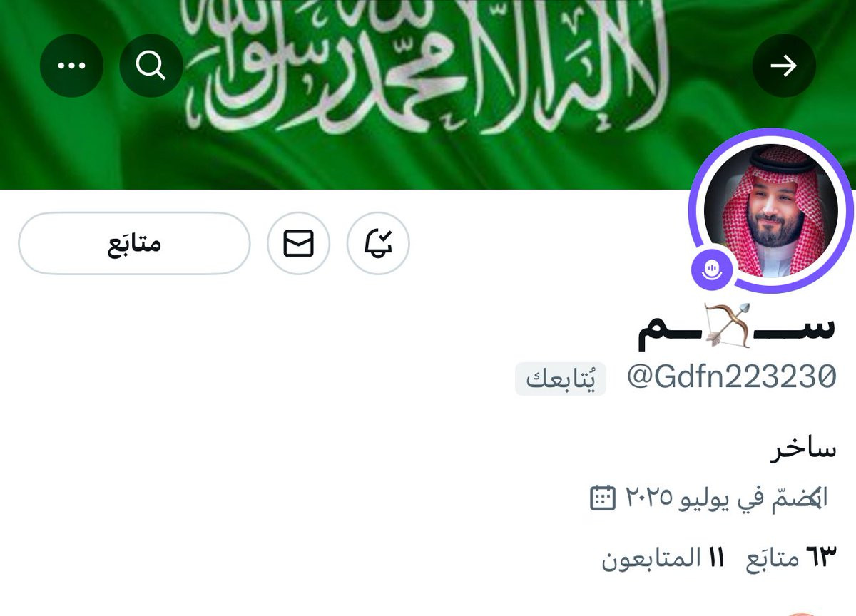Go back using the arrow on the banner
The height and width of the screenshot is (616, 856).
coord(784,66)
